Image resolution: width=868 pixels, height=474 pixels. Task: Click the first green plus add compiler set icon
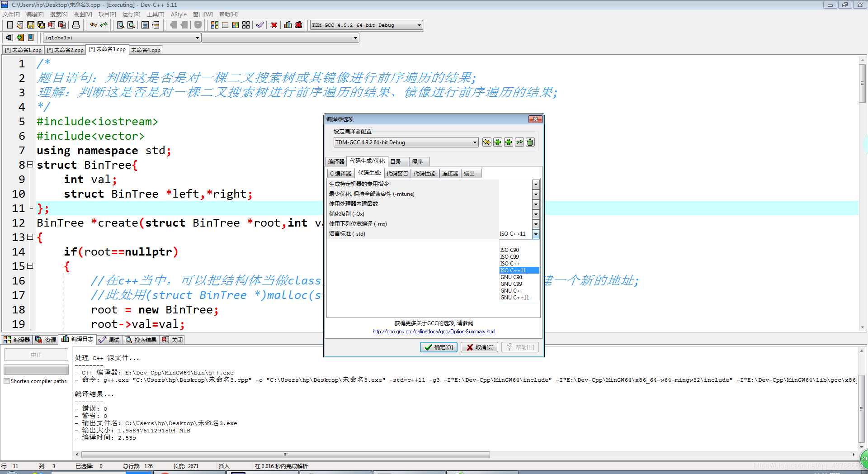(x=498, y=142)
